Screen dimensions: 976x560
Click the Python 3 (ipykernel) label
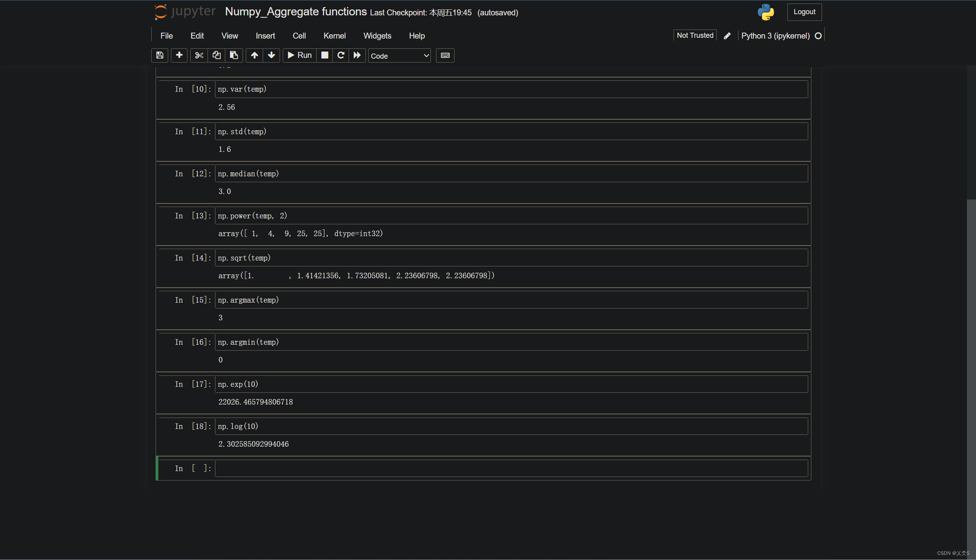[775, 36]
